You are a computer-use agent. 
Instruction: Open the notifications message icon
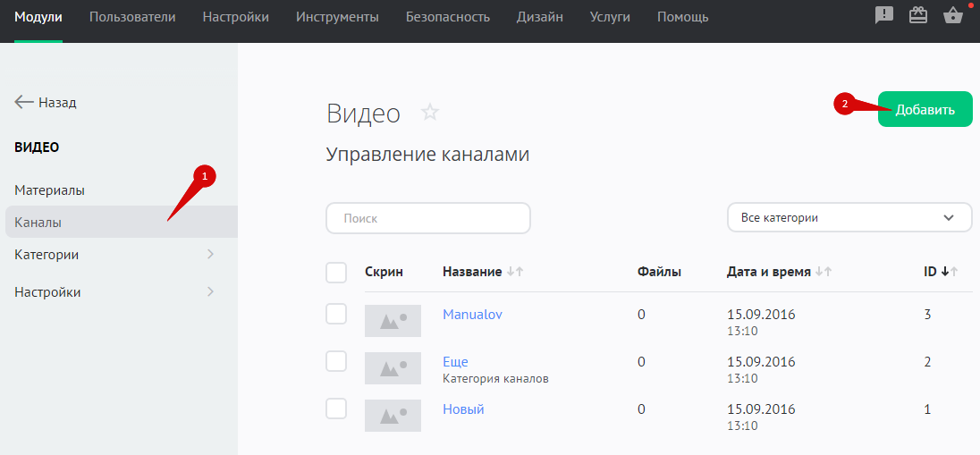(x=884, y=15)
